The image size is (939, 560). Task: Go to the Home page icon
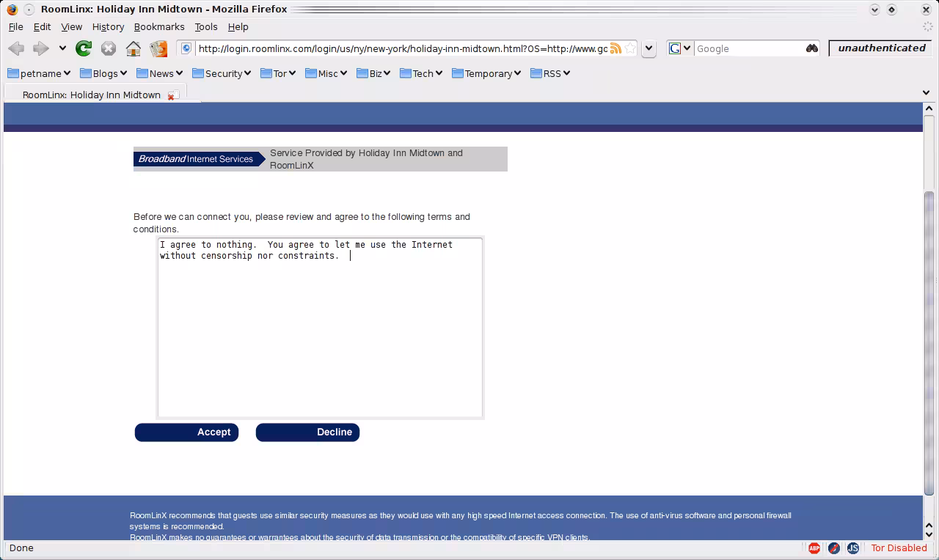click(x=134, y=48)
